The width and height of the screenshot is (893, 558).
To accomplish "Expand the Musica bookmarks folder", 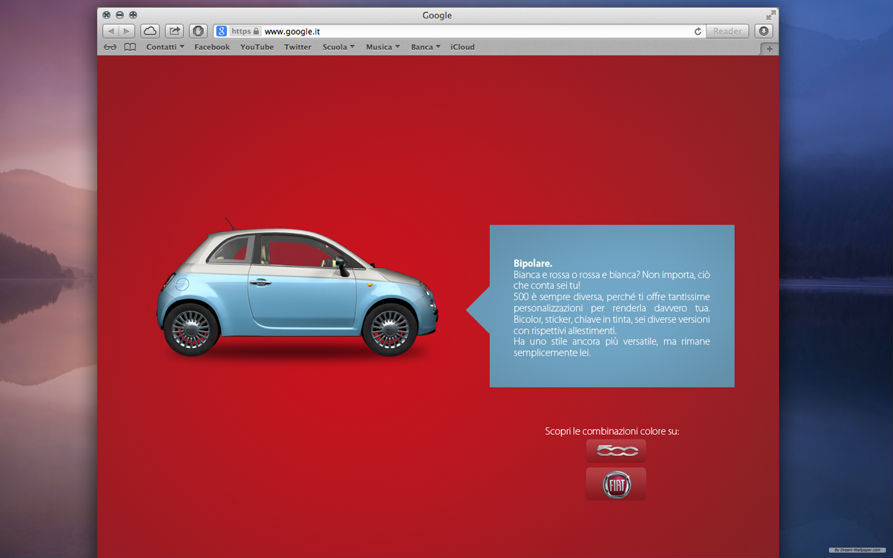I will click(x=382, y=47).
